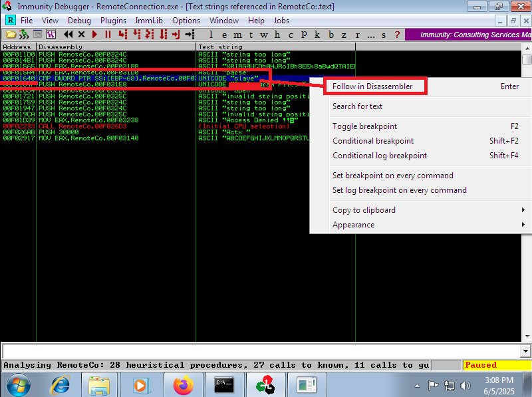532x397 pixels.
Task: Click the Open file folder icon
Action: pos(11,35)
